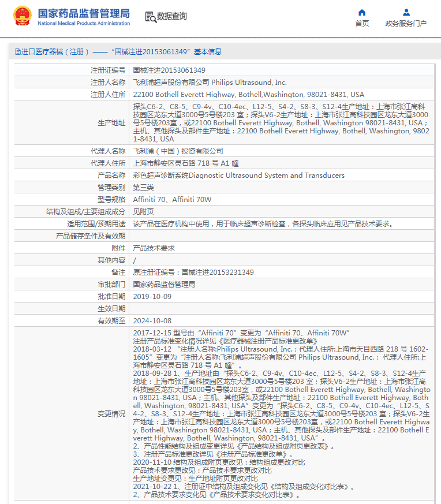Click the national emblem logo
Screen dimensions: 441x504
pyautogui.click(x=23, y=16)
